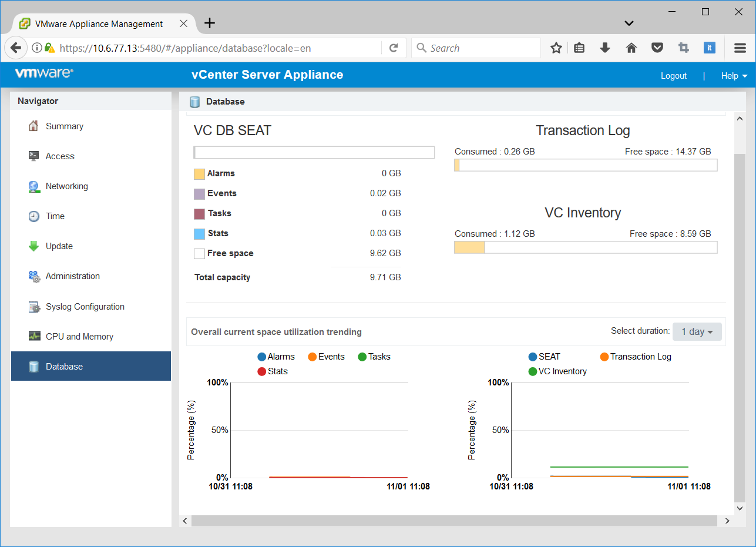Toggle Stats series in chart legend
This screenshot has height=547, width=756.
[x=273, y=371]
